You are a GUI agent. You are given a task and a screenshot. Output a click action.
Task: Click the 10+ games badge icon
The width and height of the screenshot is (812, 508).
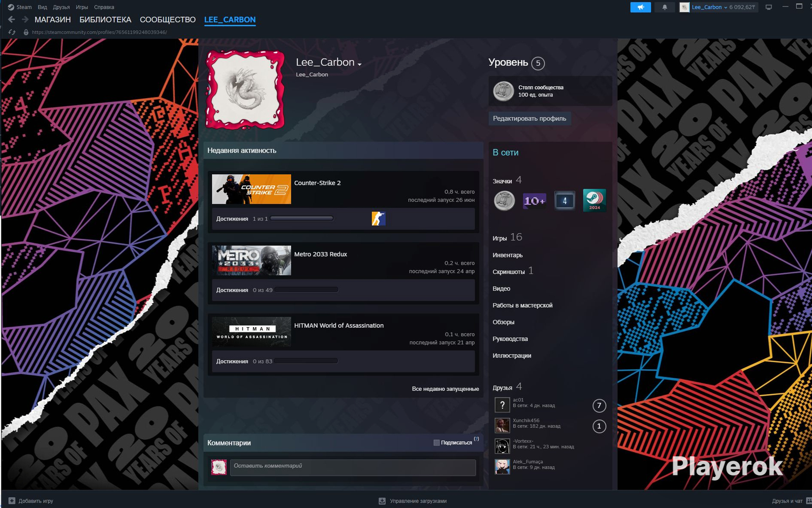pos(535,201)
